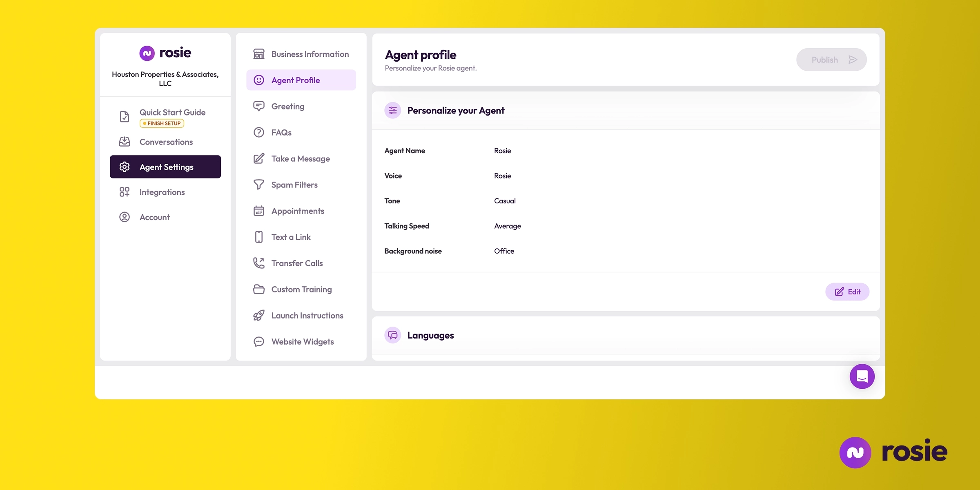Click the Transfer Calls phone-arrow icon

pyautogui.click(x=259, y=263)
